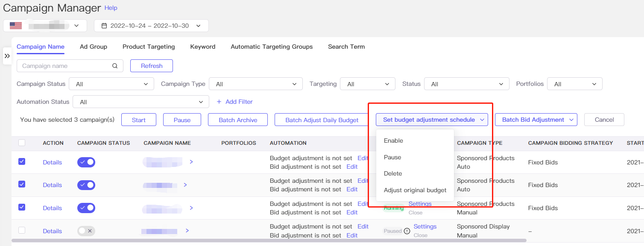Click the US flag account icon
Viewport: 644px width, 246px height.
click(x=16, y=25)
